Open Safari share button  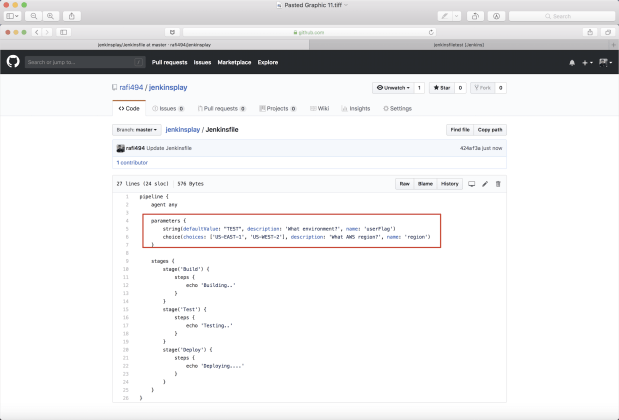coord(590,32)
